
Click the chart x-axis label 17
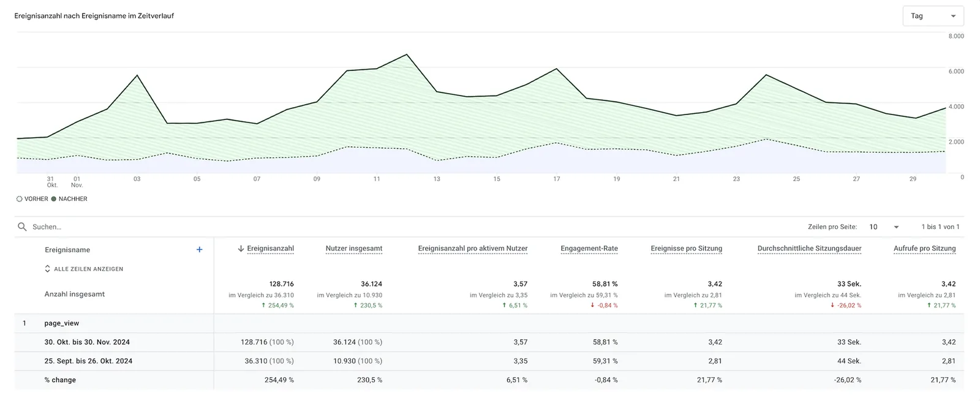coord(557,179)
